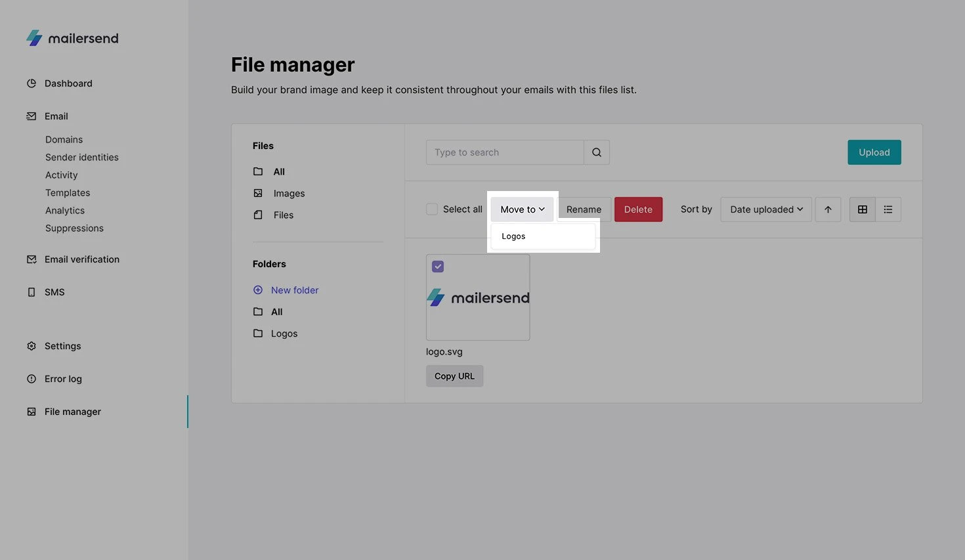Toggle ascending sort arrow
Viewport: 965px width, 560px height.
pos(828,209)
